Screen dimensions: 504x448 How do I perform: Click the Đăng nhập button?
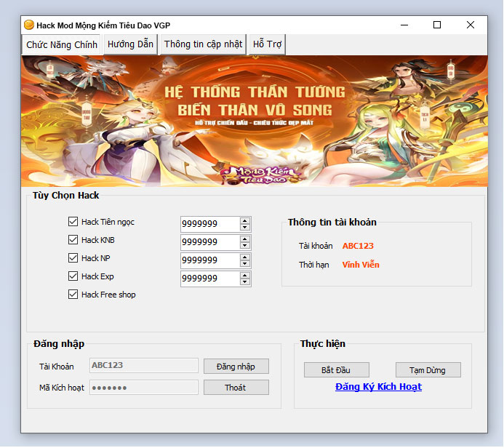236,367
